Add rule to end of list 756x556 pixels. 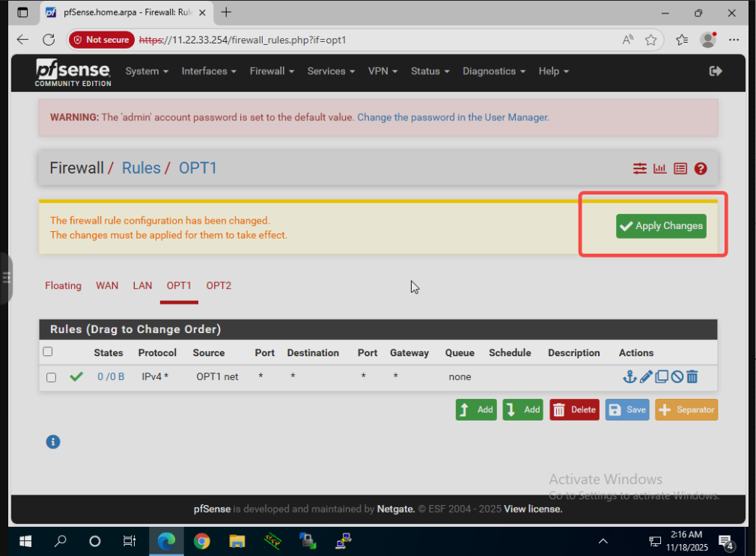(x=522, y=409)
